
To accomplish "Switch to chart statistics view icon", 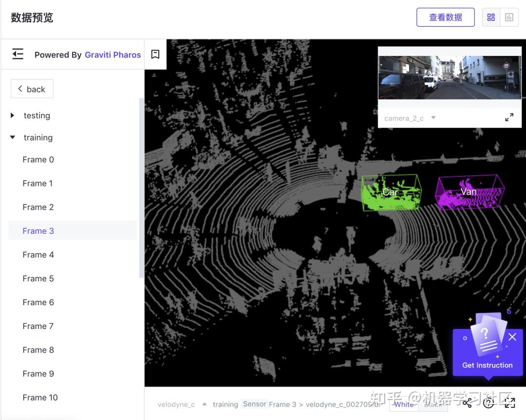I will click(x=509, y=18).
